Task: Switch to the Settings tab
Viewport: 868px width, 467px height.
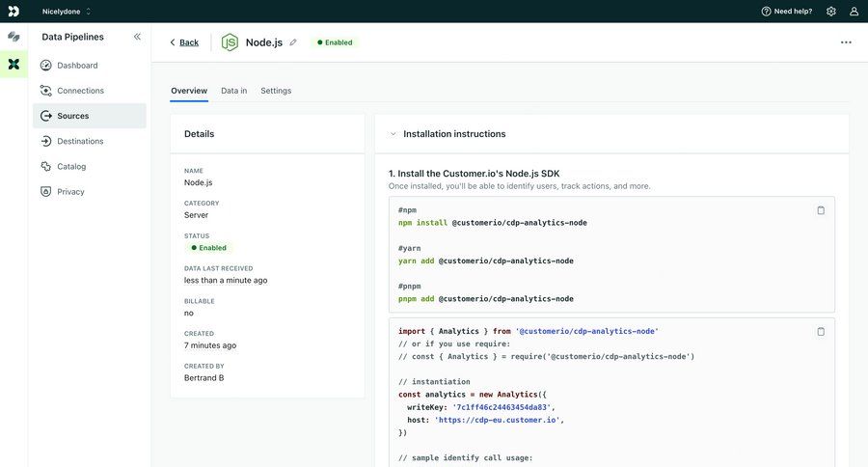Action: tap(276, 91)
